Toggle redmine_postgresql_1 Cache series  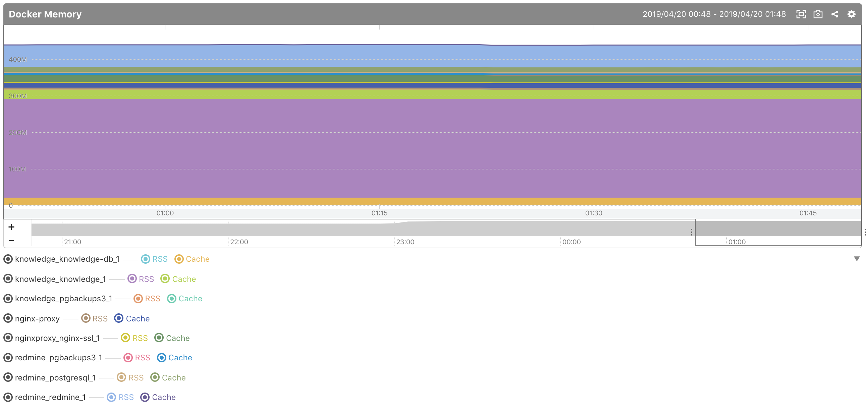pos(155,377)
